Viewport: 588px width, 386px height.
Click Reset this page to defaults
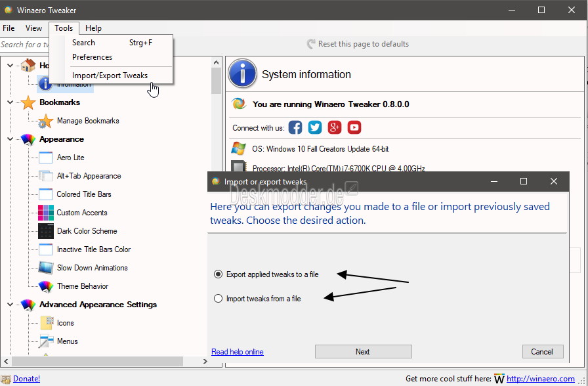tap(358, 44)
